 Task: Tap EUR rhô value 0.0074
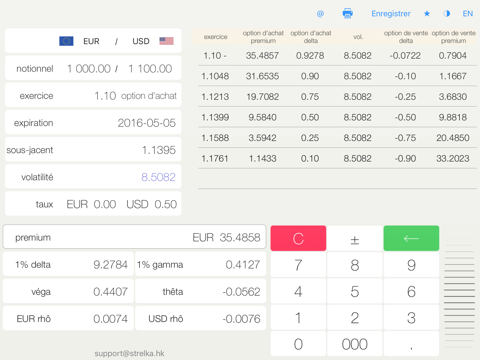[110, 319]
